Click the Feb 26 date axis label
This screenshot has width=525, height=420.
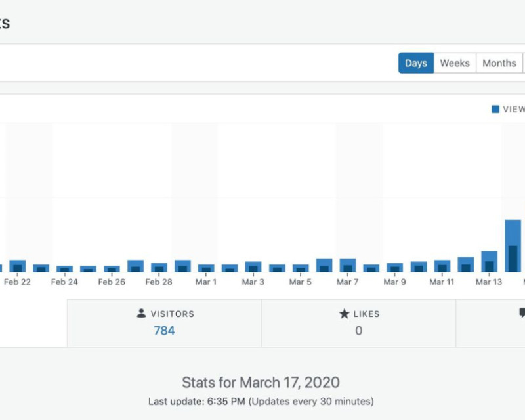[x=112, y=282]
